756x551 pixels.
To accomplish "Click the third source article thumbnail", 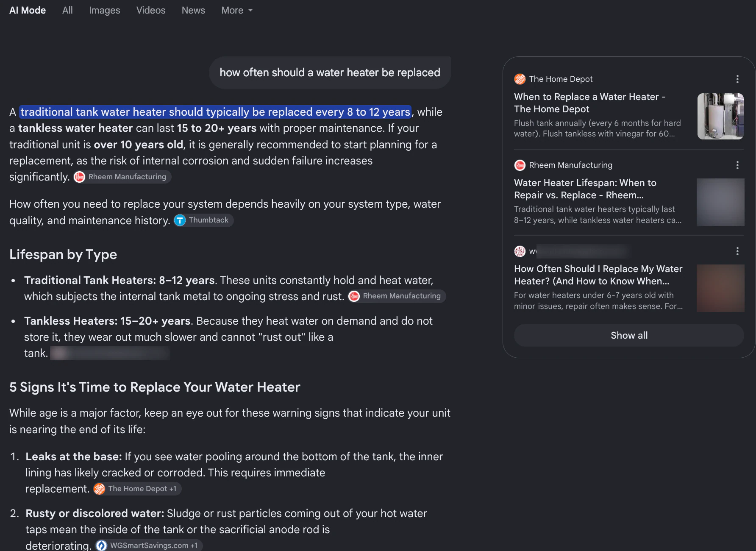I will click(720, 288).
